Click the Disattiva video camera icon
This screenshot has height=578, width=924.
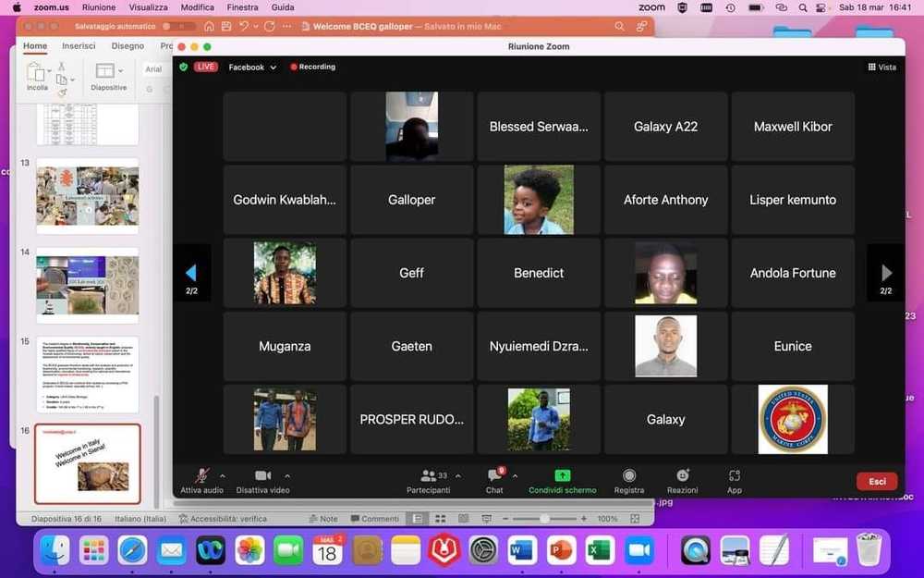(x=261, y=476)
